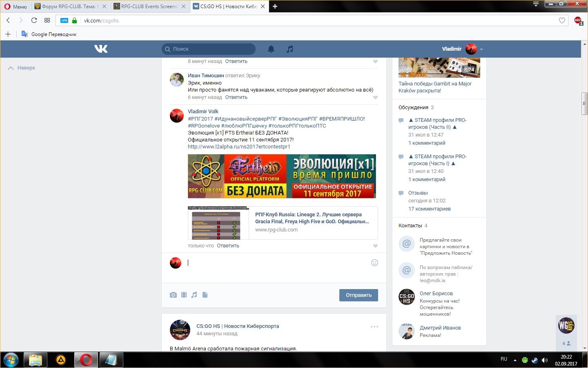
Task: Open CS:GO HS post author link
Action: (238, 326)
